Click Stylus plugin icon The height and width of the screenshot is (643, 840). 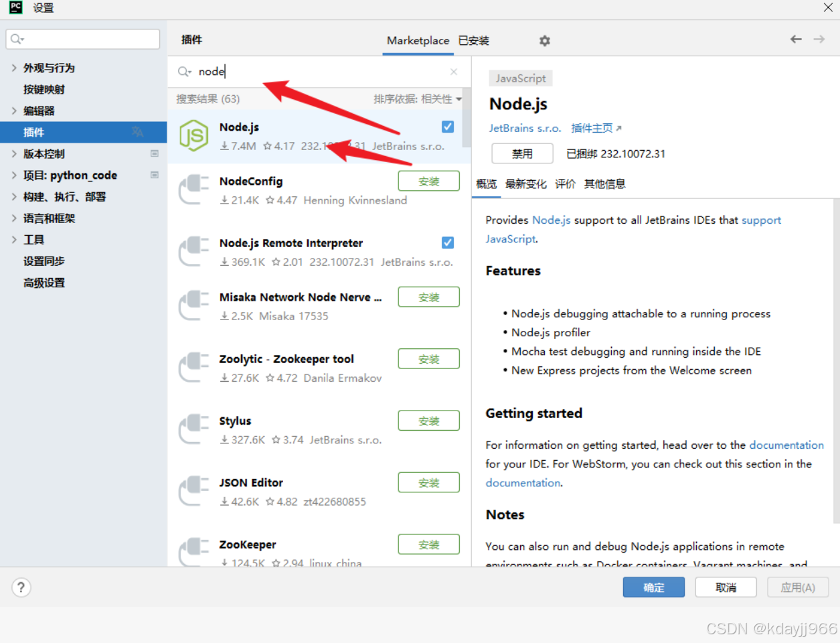193,429
